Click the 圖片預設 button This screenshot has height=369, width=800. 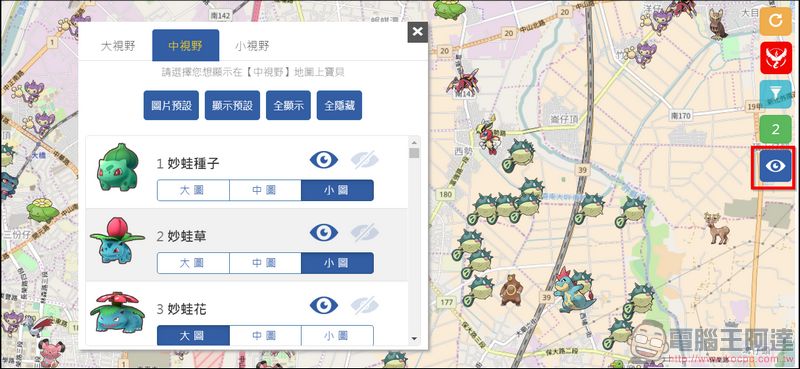tap(171, 106)
